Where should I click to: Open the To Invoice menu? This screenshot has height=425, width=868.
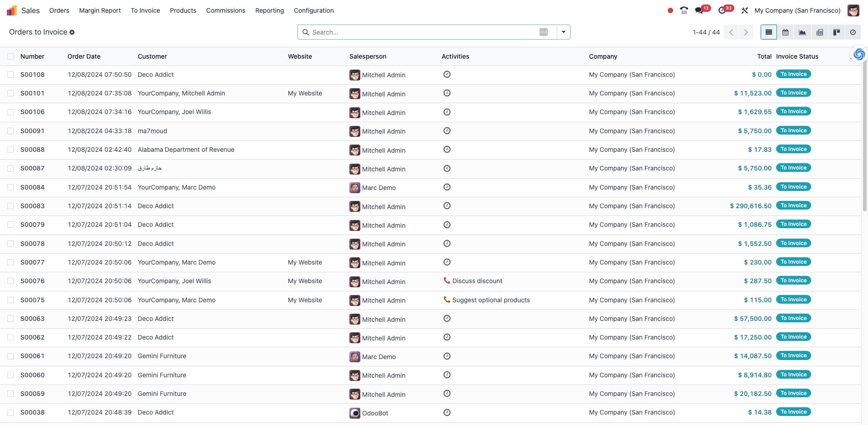tap(145, 10)
